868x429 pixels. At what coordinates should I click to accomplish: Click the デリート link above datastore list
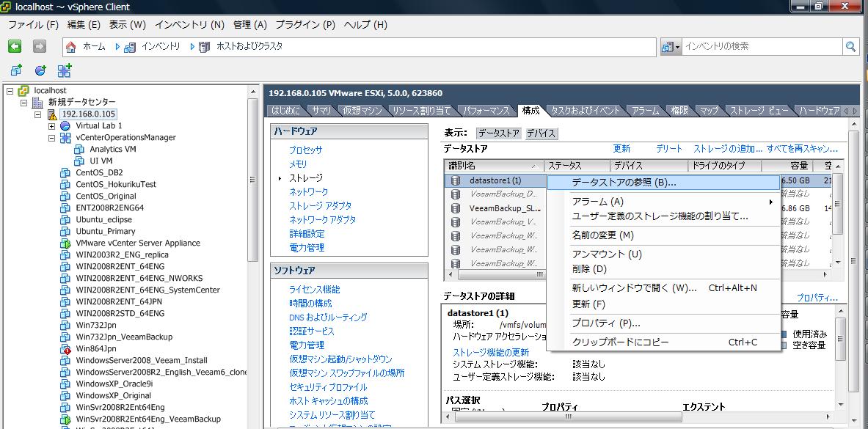click(668, 148)
